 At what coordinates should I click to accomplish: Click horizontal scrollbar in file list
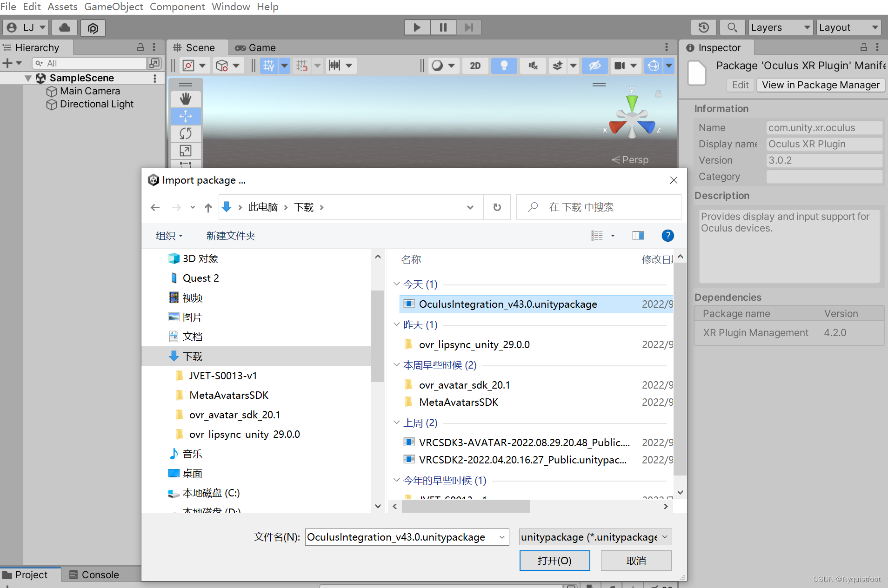coord(465,506)
